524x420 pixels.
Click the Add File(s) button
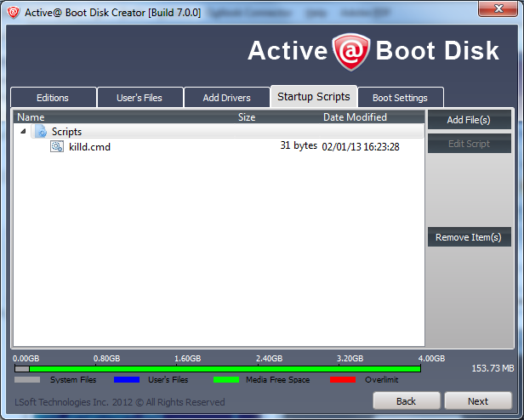click(469, 120)
